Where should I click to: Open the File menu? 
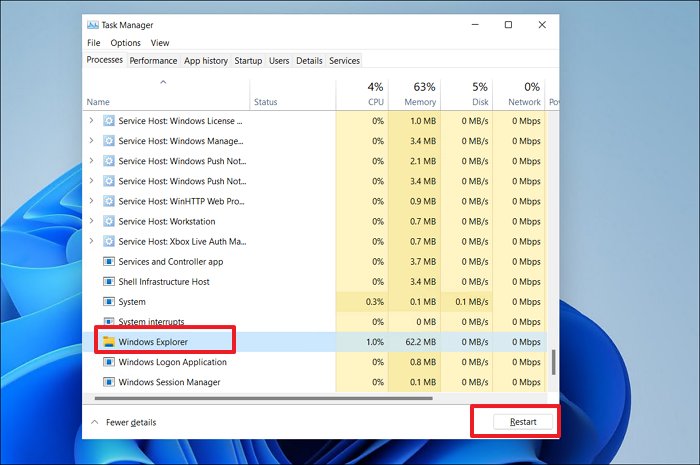tap(94, 43)
